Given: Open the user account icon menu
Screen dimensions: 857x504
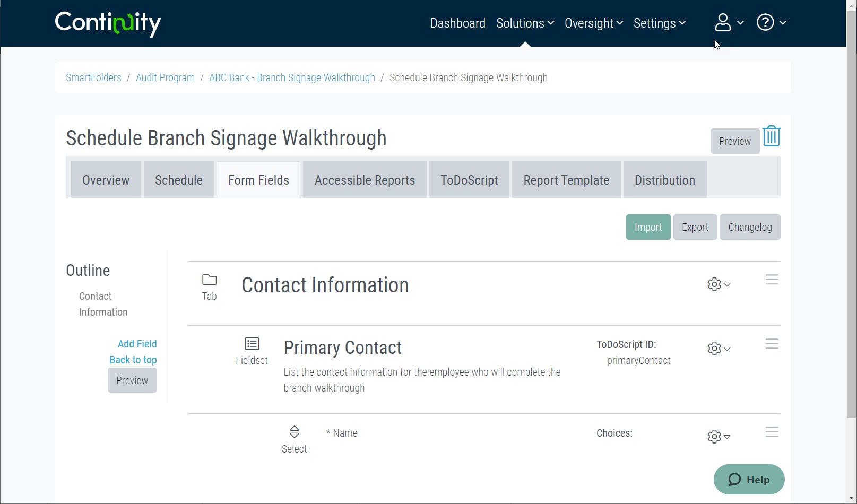Looking at the screenshot, I should pos(729,23).
